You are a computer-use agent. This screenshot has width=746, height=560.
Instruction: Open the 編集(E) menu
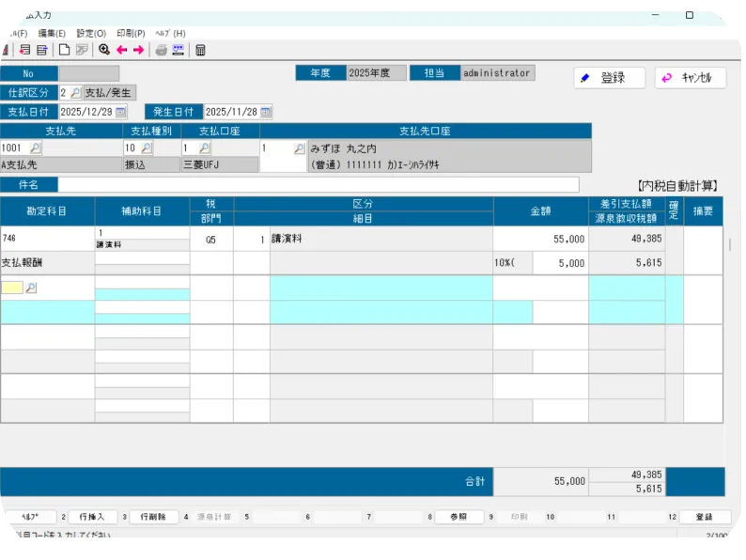click(52, 34)
